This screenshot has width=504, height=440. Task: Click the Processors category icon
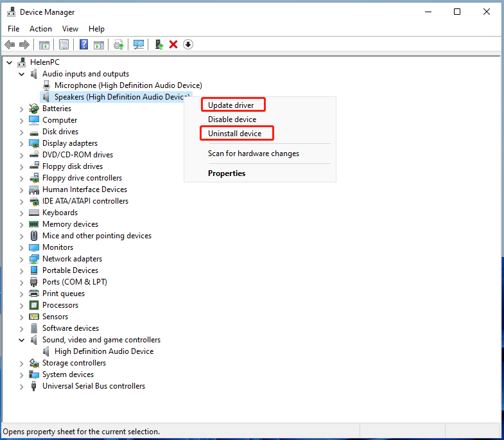34,305
